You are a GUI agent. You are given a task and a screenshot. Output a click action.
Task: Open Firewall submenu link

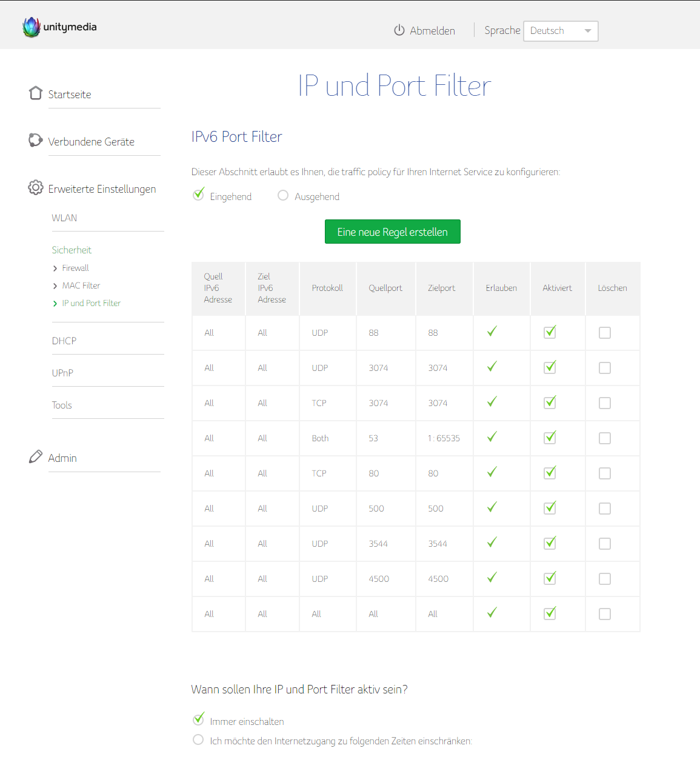click(x=75, y=268)
